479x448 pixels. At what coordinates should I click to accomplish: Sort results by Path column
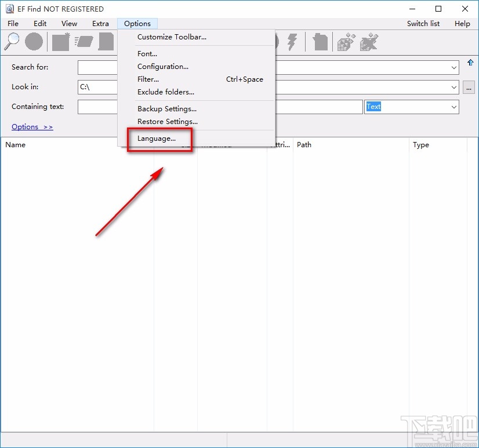pyautogui.click(x=304, y=145)
